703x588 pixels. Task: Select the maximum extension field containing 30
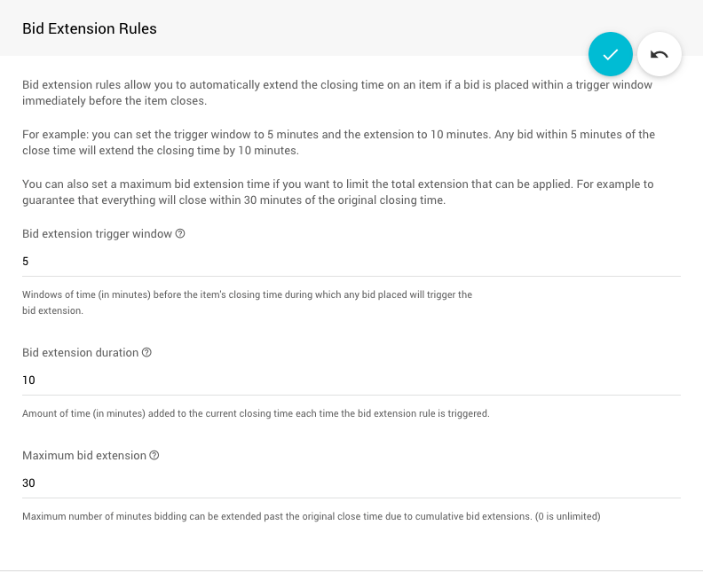click(351, 483)
